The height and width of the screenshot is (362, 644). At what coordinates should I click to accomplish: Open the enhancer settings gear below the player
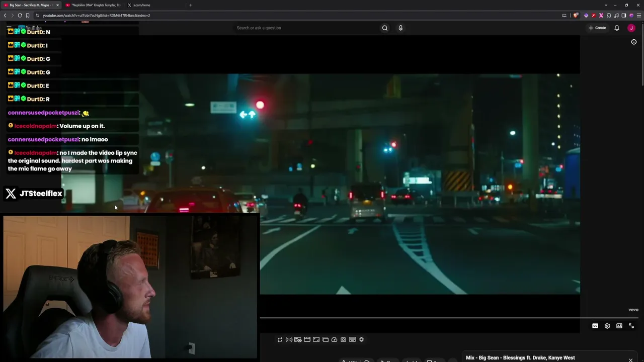click(361, 340)
